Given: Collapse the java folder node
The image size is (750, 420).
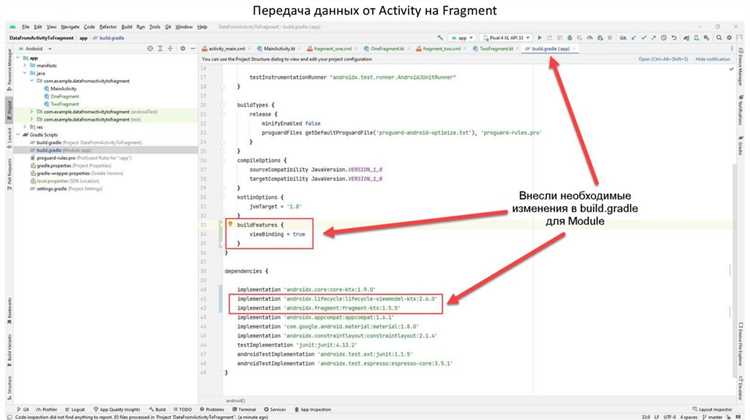Looking at the screenshot, I should 25,73.
